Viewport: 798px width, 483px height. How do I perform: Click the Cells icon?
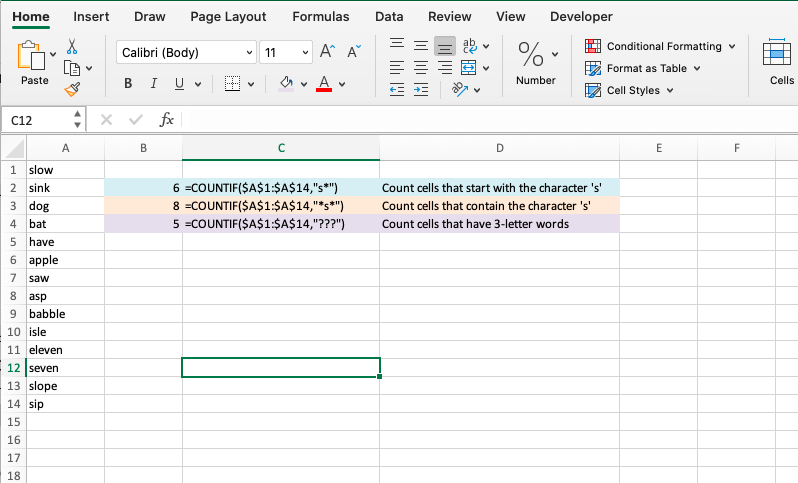click(777, 52)
